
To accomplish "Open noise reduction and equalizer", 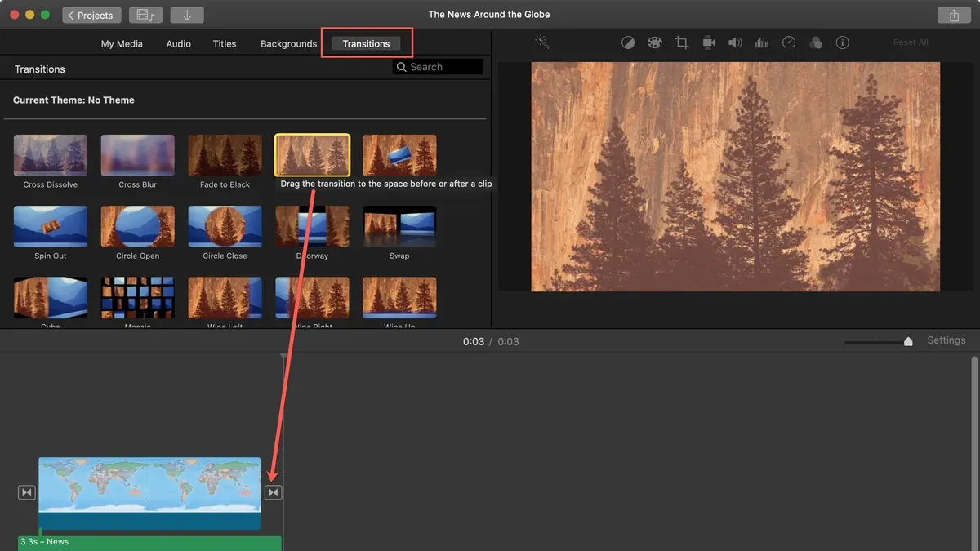I will coord(762,42).
